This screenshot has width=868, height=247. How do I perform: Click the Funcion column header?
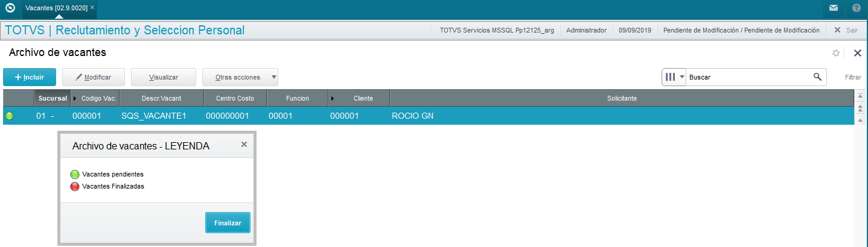tap(297, 98)
